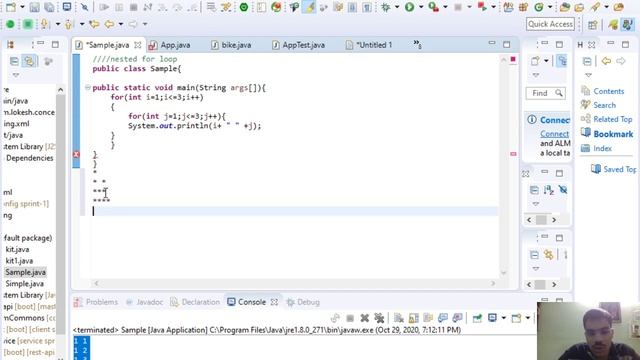Click the New file wizard icon
This screenshot has width=640, height=360.
click(x=11, y=7)
